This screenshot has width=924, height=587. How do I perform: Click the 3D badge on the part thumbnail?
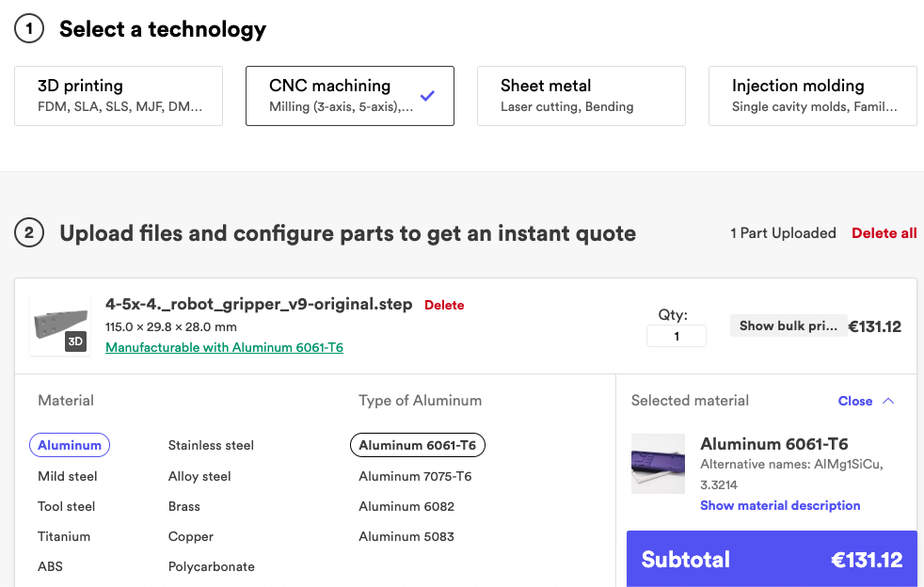75,341
